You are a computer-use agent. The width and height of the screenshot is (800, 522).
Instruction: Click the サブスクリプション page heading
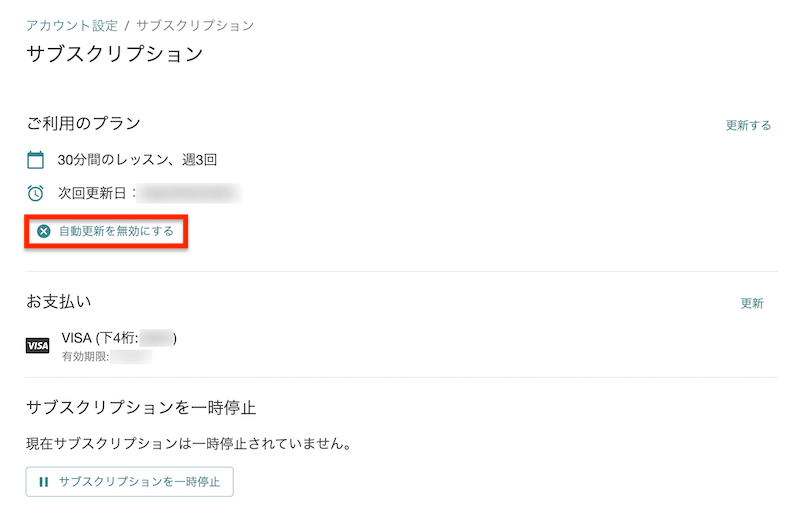click(x=115, y=54)
